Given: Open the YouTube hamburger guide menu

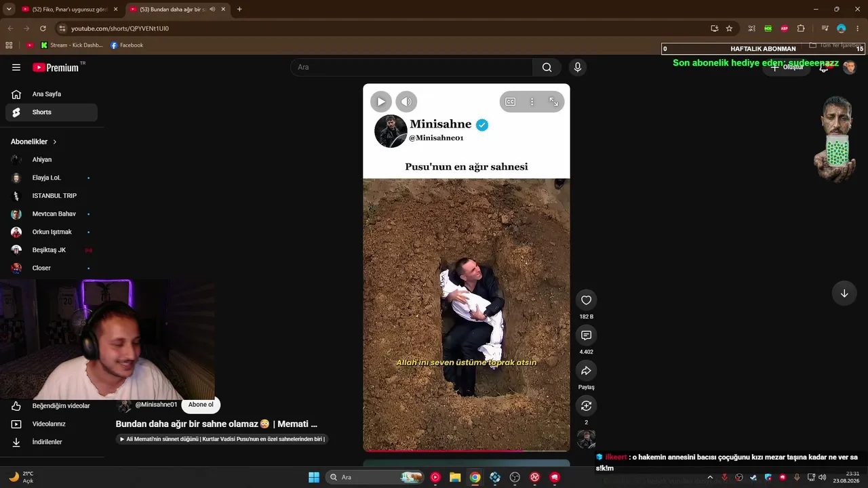Looking at the screenshot, I should (x=16, y=67).
